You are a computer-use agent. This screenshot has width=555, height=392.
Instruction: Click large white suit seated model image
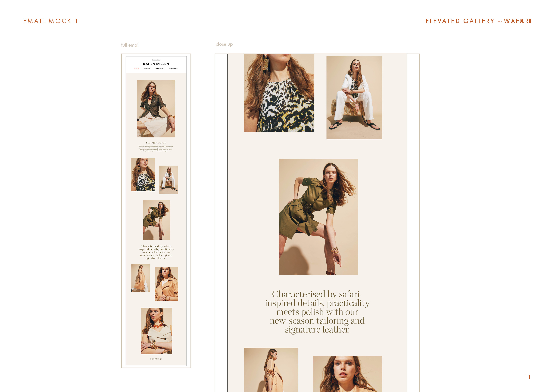click(x=354, y=98)
